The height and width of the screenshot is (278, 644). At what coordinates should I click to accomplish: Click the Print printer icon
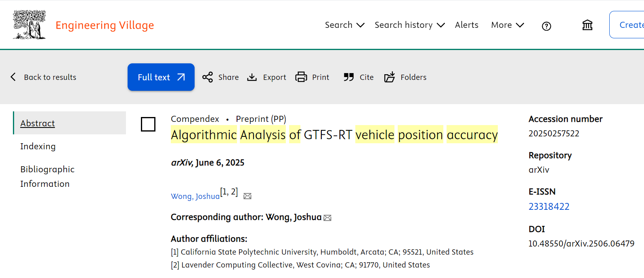pyautogui.click(x=301, y=77)
